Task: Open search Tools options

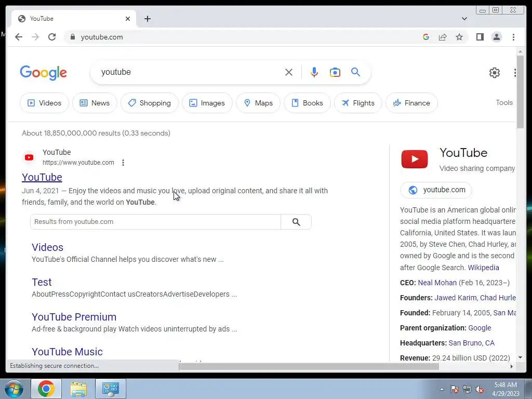Action: [504, 102]
